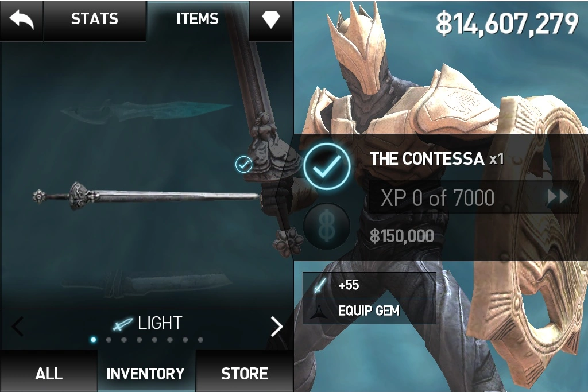Select the teal dagger above Contessa

tap(146, 110)
